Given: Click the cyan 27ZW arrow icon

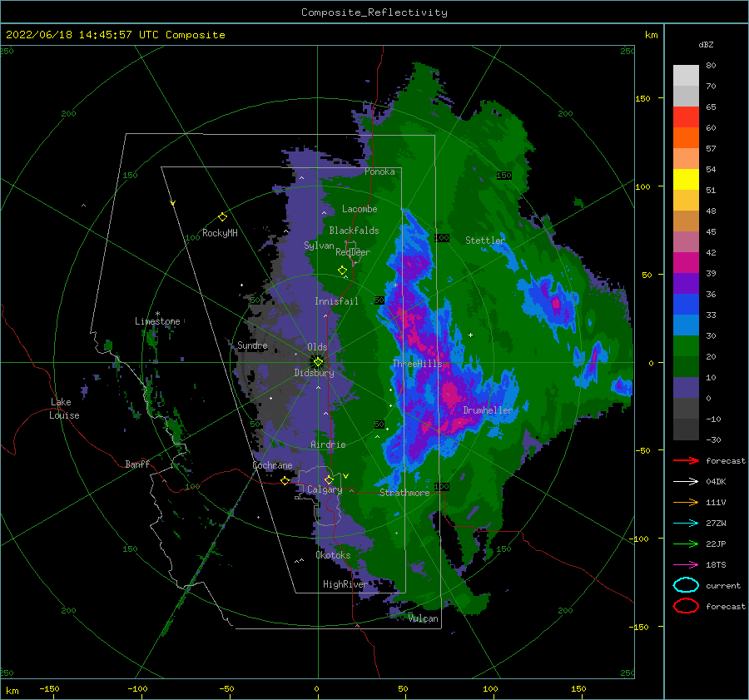Looking at the screenshot, I should pyautogui.click(x=686, y=524).
